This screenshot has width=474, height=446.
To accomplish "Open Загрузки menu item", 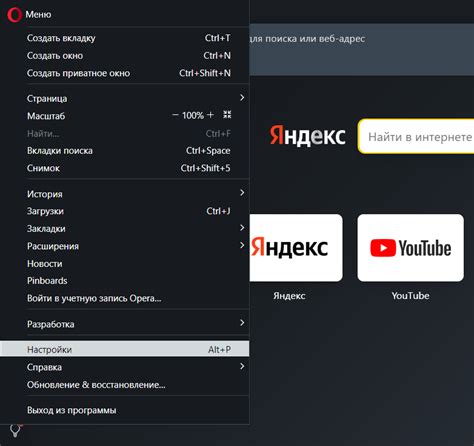I will (x=125, y=211).
